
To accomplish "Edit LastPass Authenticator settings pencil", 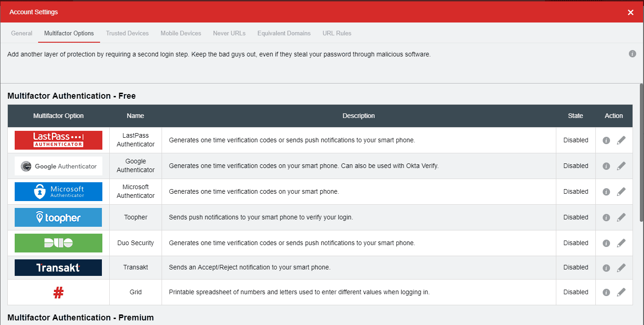I will 621,140.
